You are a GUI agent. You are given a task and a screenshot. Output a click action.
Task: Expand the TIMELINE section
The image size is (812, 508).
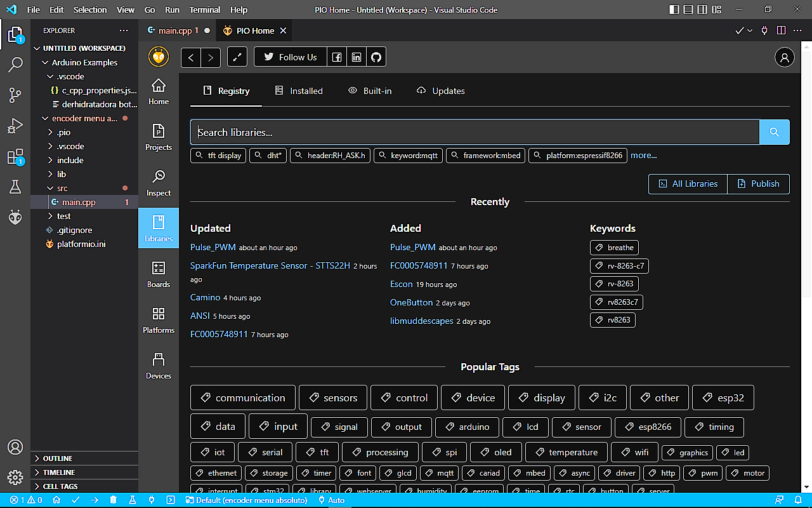pyautogui.click(x=59, y=472)
